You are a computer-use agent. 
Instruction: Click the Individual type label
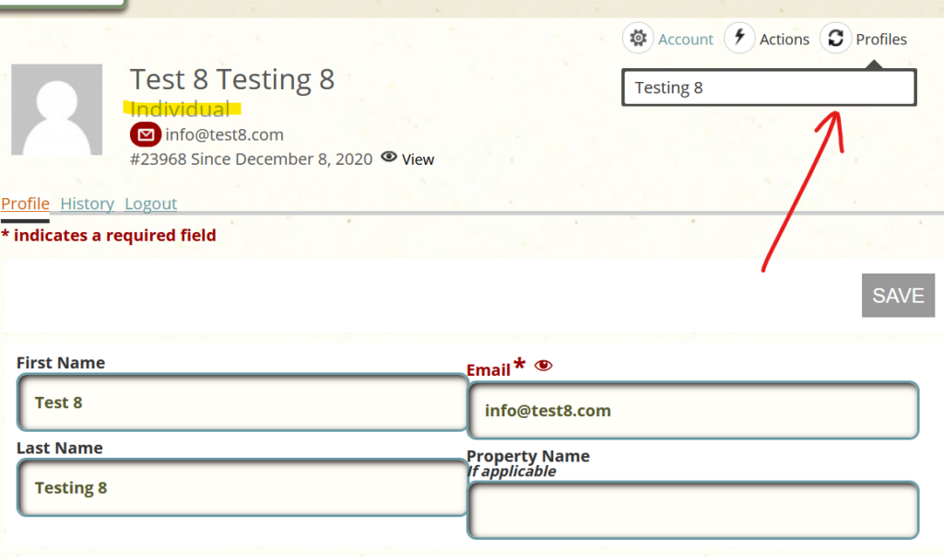point(180,109)
